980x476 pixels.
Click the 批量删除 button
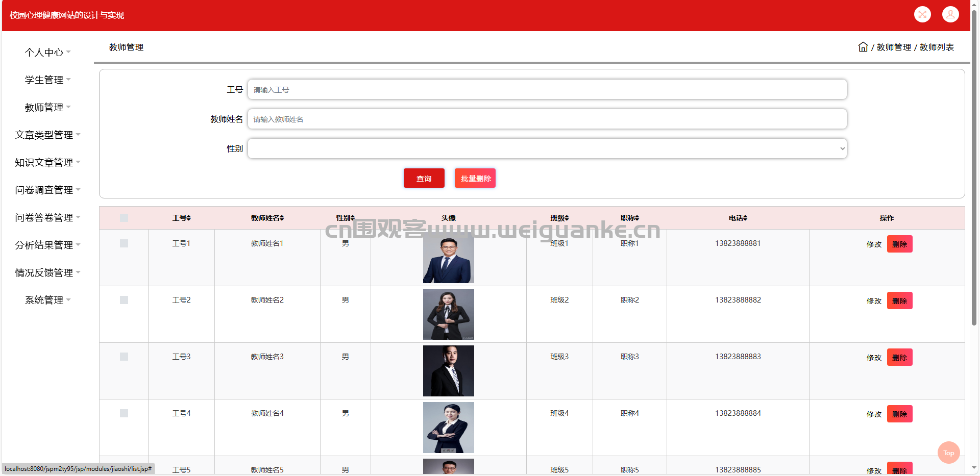[475, 178]
